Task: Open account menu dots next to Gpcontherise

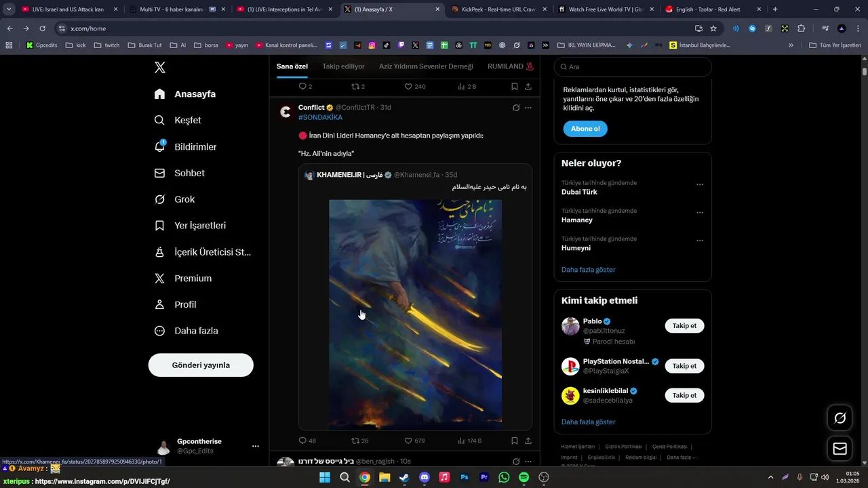Action: [x=256, y=446]
